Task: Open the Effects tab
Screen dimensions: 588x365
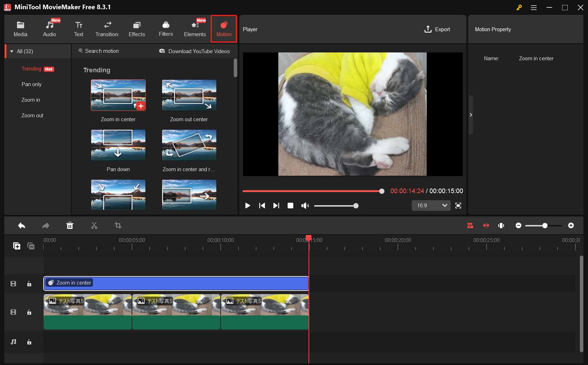Action: [x=137, y=29]
